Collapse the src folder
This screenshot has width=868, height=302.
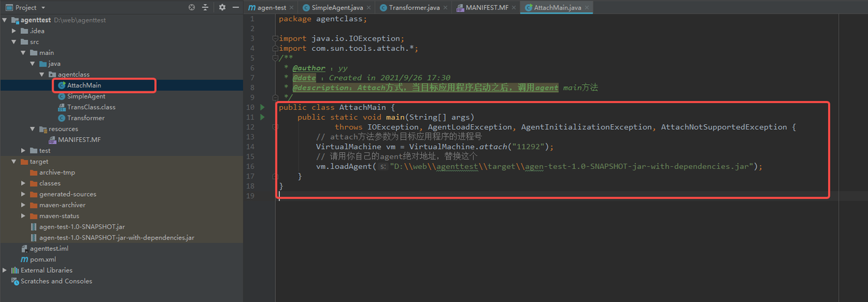pos(14,42)
